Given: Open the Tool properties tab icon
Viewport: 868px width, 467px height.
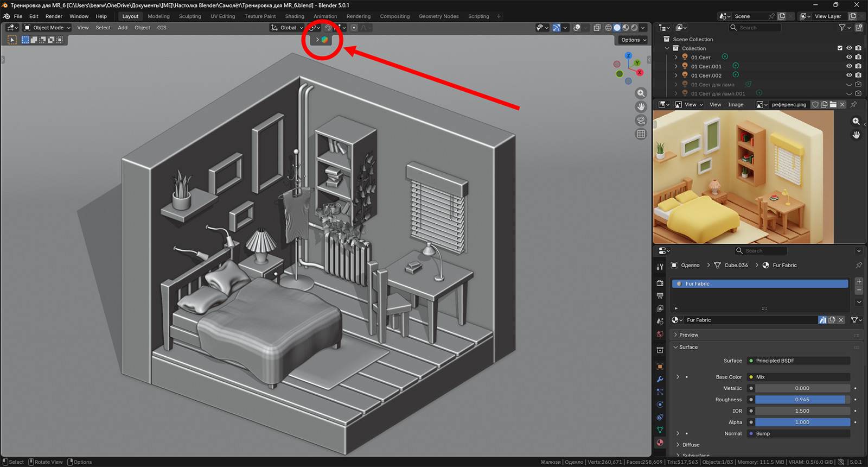Looking at the screenshot, I should point(660,267).
